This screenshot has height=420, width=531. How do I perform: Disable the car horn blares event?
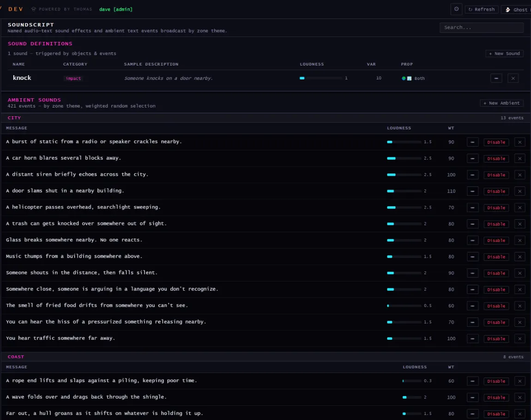tap(496, 158)
